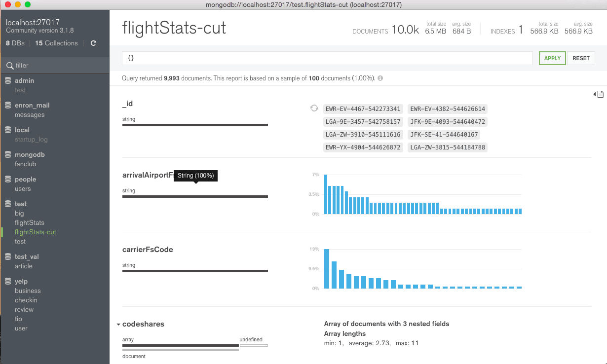The height and width of the screenshot is (364, 607).
Task: Select the checkin collection under yelp
Action: tap(26, 300)
